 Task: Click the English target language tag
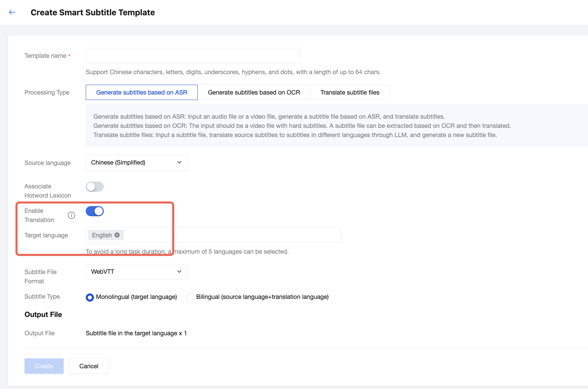(x=102, y=235)
